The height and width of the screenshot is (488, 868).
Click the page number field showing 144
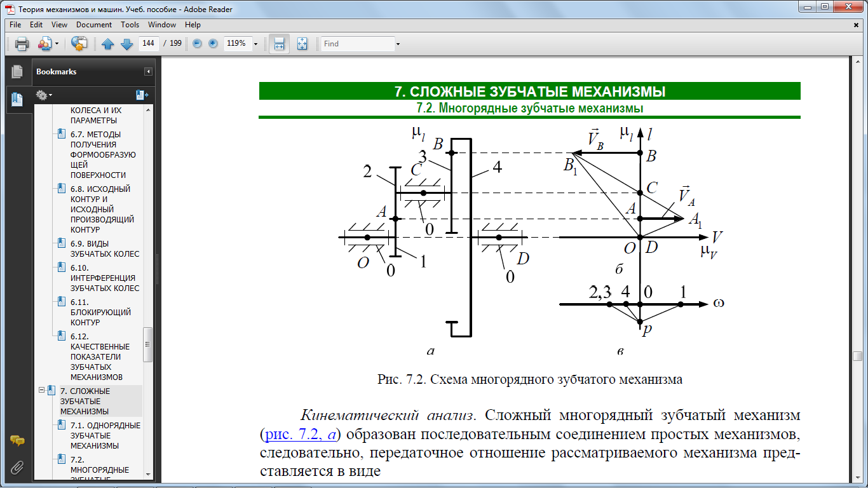tap(149, 43)
